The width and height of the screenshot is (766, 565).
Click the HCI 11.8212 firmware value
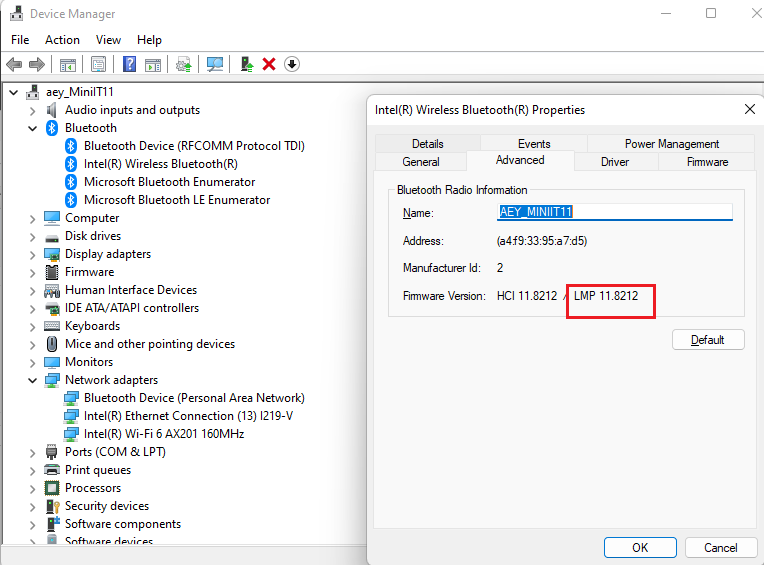coord(527,296)
